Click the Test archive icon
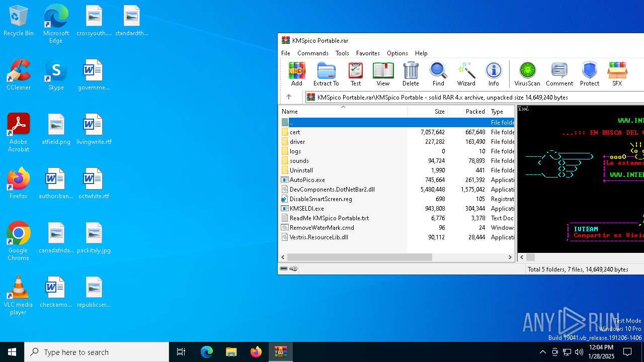The width and height of the screenshot is (644, 362). pos(356,74)
